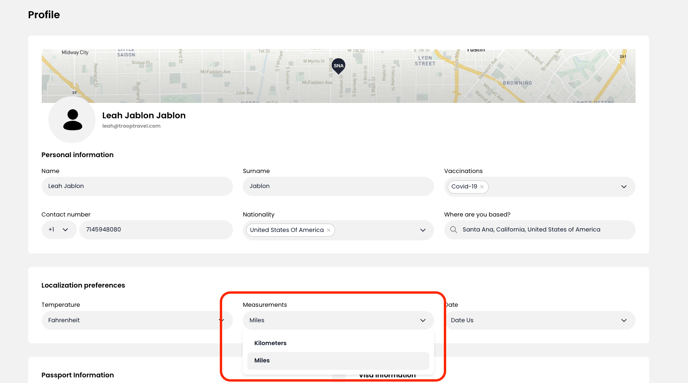The height and width of the screenshot is (383, 688).
Task: Click the Profile page heading
Action: (x=44, y=15)
